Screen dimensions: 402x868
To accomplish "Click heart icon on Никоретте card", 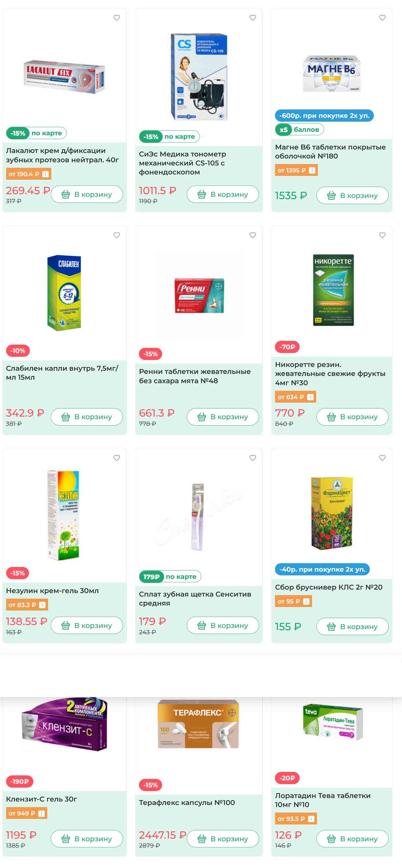I will point(382,235).
